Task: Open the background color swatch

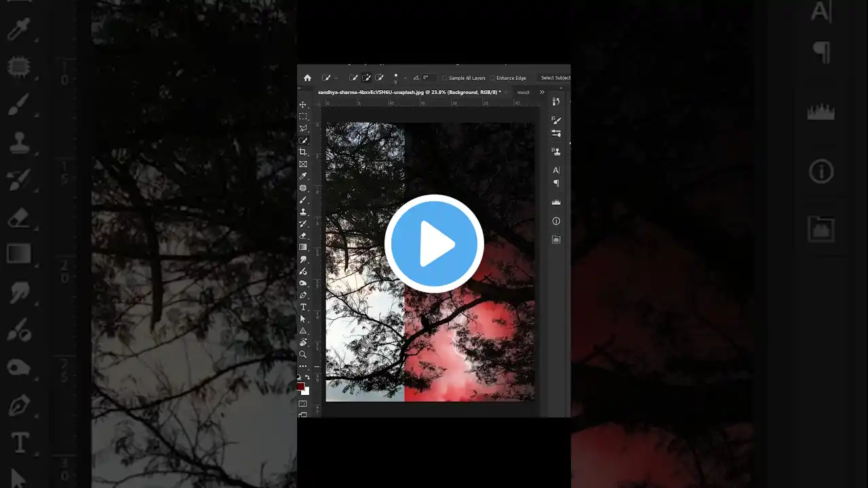Action: click(306, 391)
